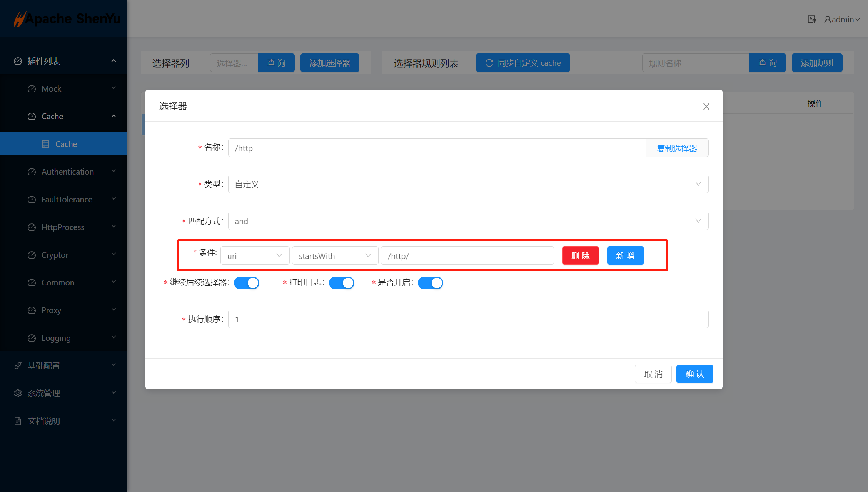Click the language switch icon beside admin
This screenshot has width=868, height=492.
pyautogui.click(x=811, y=19)
